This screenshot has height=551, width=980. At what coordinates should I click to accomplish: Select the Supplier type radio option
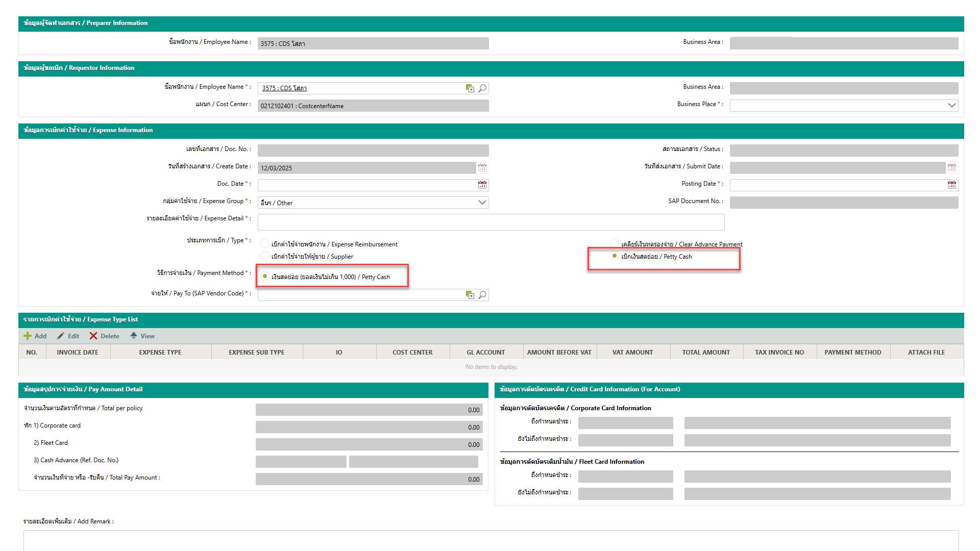(265, 256)
